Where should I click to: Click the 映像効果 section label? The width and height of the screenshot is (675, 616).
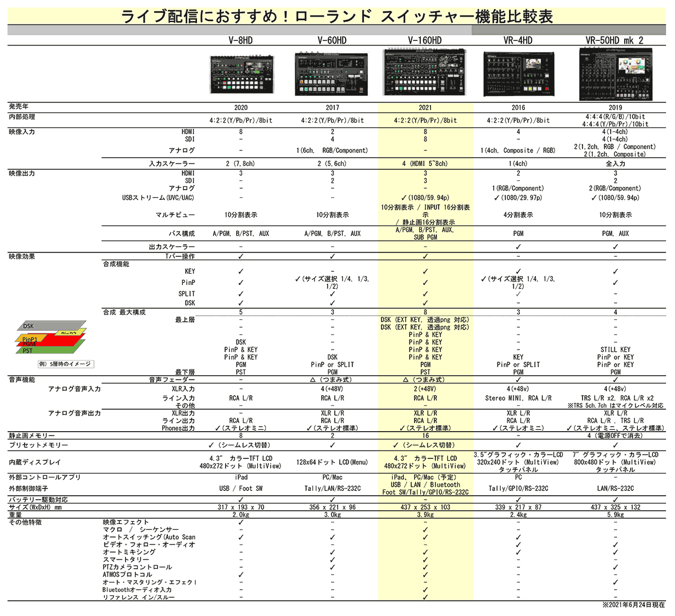pyautogui.click(x=22, y=256)
